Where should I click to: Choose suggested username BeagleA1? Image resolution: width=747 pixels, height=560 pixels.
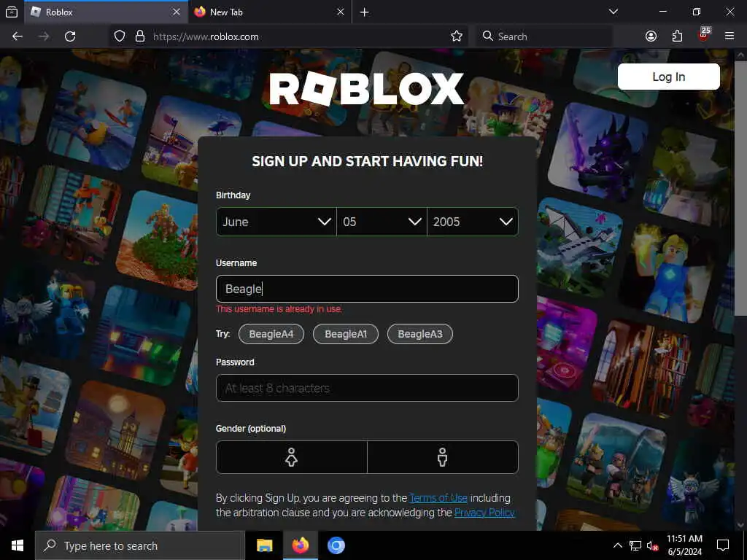[346, 334]
